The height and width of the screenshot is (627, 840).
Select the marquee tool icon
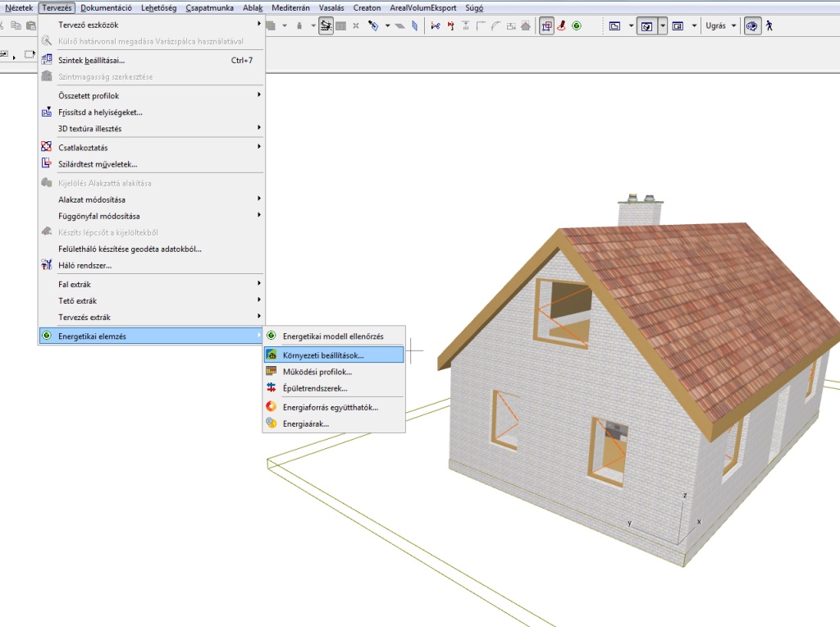pyautogui.click(x=30, y=54)
